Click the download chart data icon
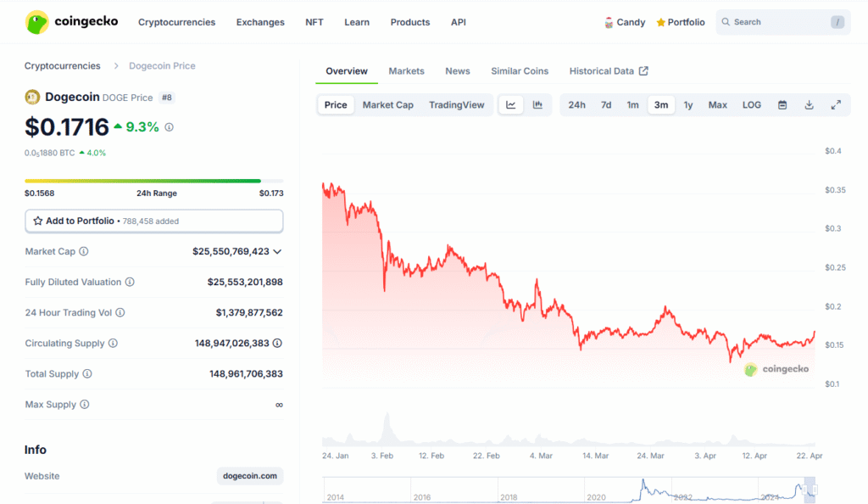The width and height of the screenshot is (868, 504). (x=810, y=105)
